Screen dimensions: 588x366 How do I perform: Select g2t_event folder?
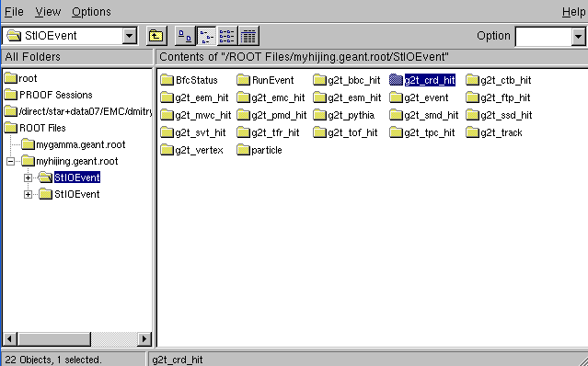point(419,97)
